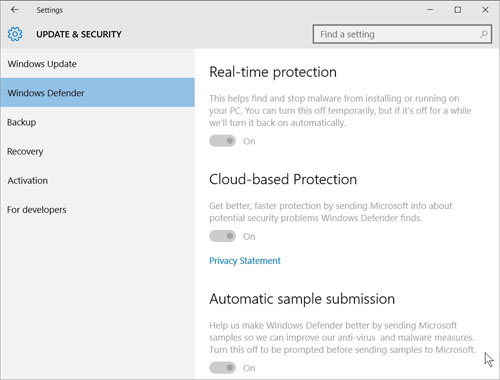This screenshot has width=500, height=380.
Task: Toggle the Cloud-based Protection switch
Action: pyautogui.click(x=222, y=236)
